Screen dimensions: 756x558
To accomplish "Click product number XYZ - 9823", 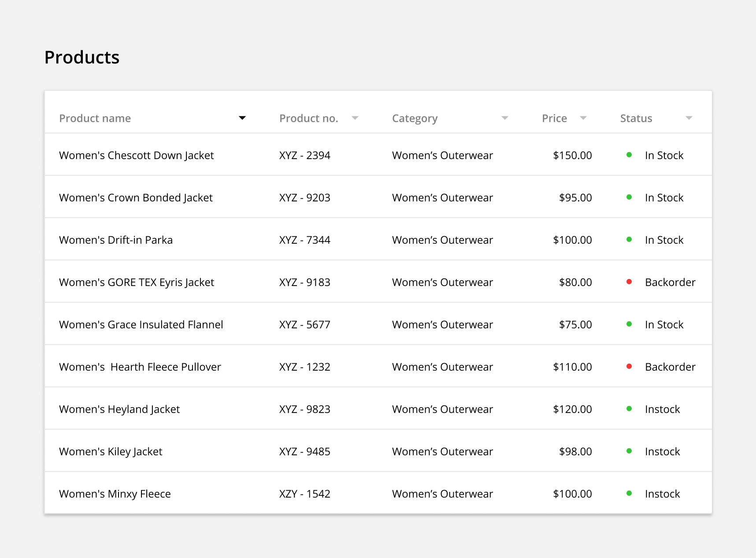I will click(x=305, y=409).
